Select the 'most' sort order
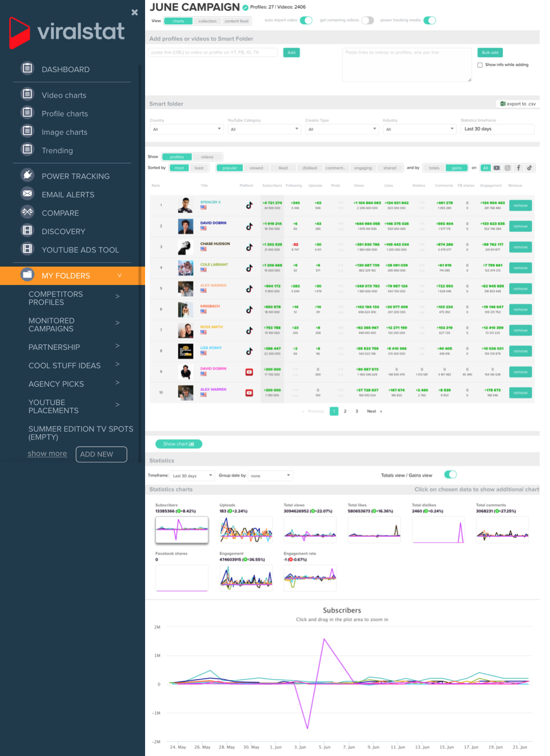 (179, 168)
